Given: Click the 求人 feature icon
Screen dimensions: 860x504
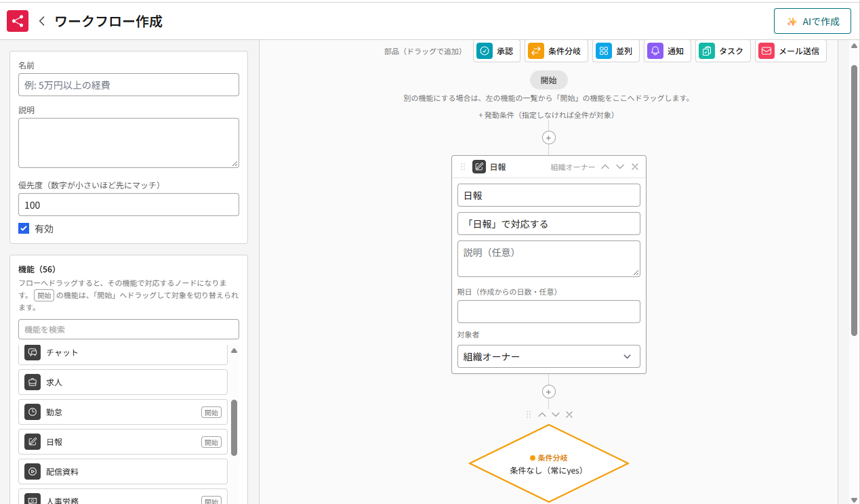Looking at the screenshot, I should click(x=33, y=382).
